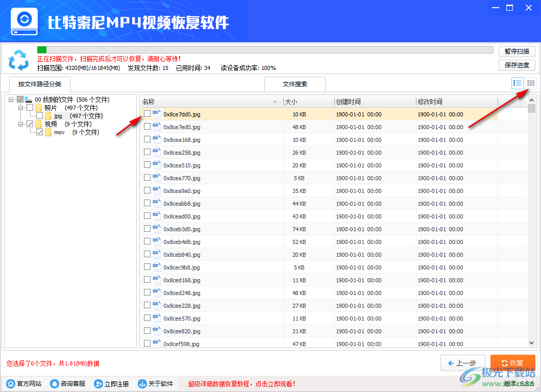
Task: Click file icon of 0x8ceabb8.jpg
Action: 157,203
